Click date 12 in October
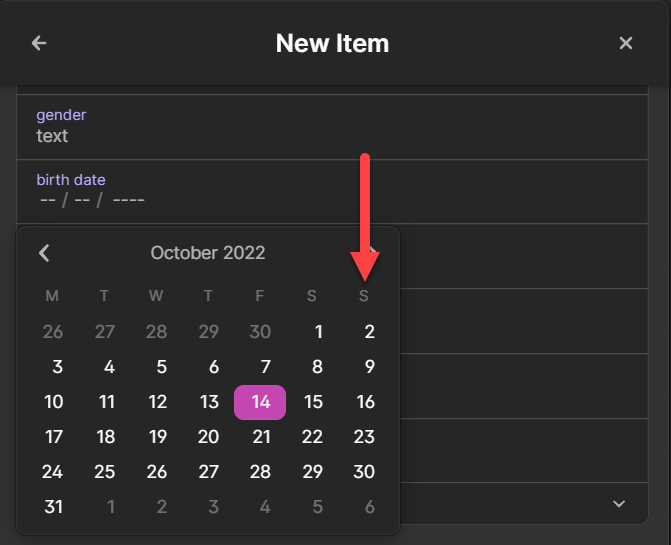671x545 pixels. pyautogui.click(x=157, y=402)
